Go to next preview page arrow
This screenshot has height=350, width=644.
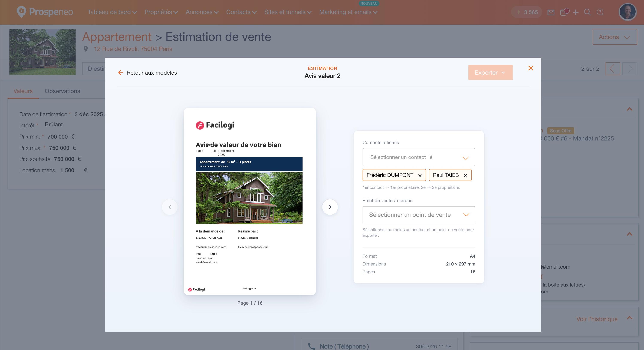pyautogui.click(x=330, y=207)
